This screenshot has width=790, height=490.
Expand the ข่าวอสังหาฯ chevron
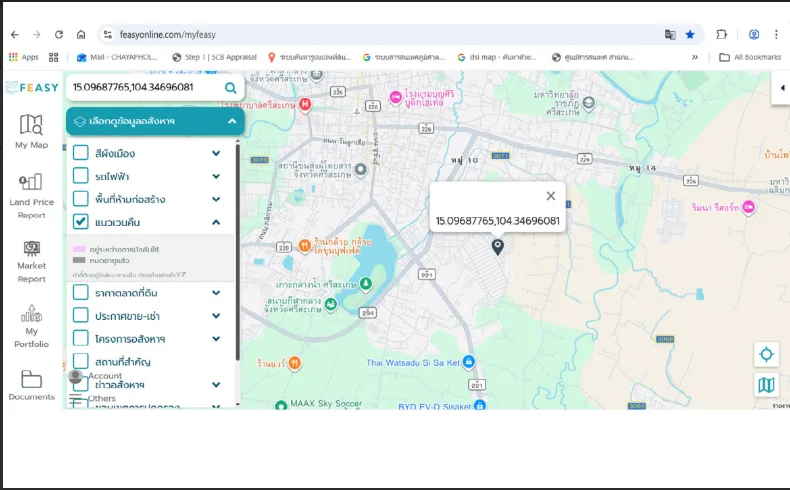(x=216, y=385)
